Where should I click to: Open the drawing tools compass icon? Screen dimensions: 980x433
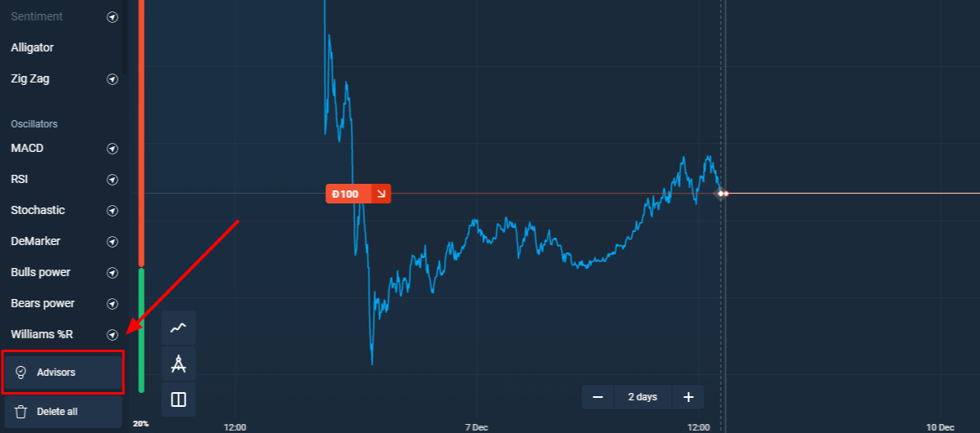pyautogui.click(x=178, y=364)
